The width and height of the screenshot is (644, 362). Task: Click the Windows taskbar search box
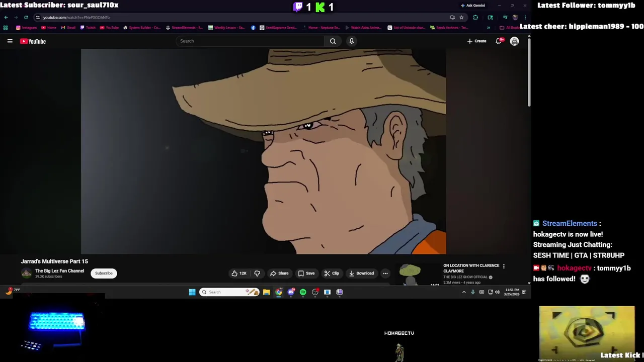[229, 292]
